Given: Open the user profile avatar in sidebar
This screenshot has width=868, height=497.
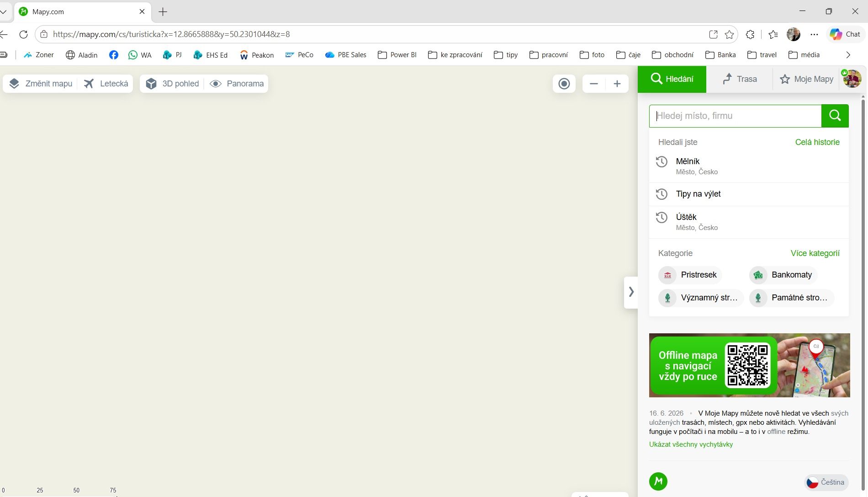Looking at the screenshot, I should (x=852, y=79).
